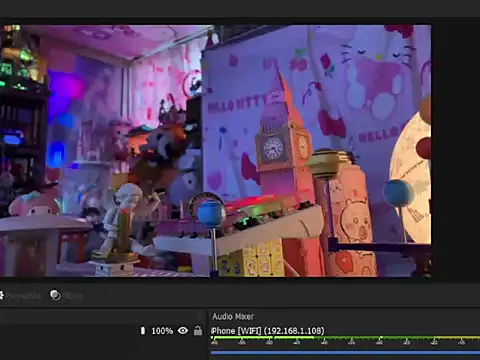Toggle the source visibility eye icon

[x=183, y=331]
